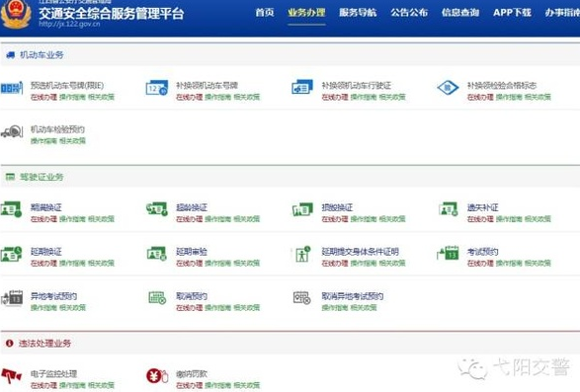Click the 延期审验 icon
The width and height of the screenshot is (580, 392).
coord(157,254)
